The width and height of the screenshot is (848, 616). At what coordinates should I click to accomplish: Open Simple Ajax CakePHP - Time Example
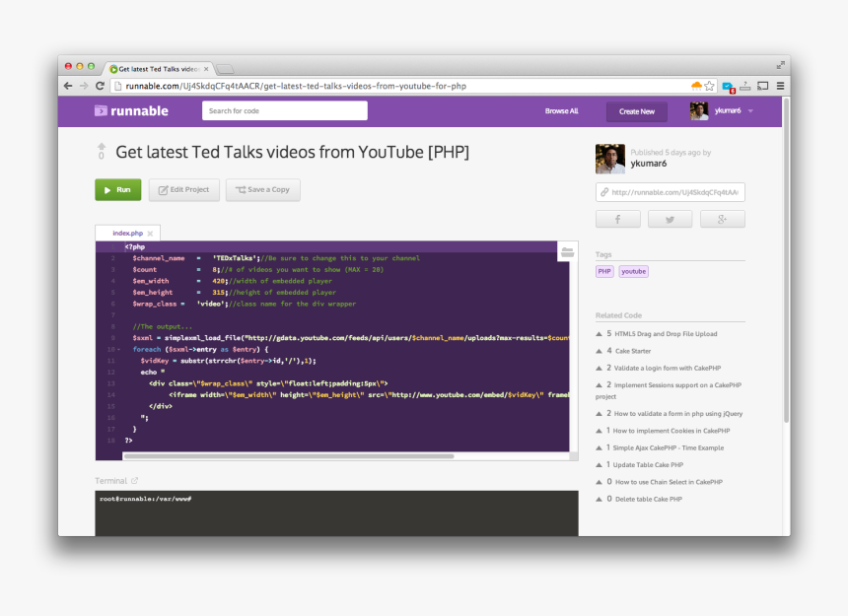[x=668, y=447]
